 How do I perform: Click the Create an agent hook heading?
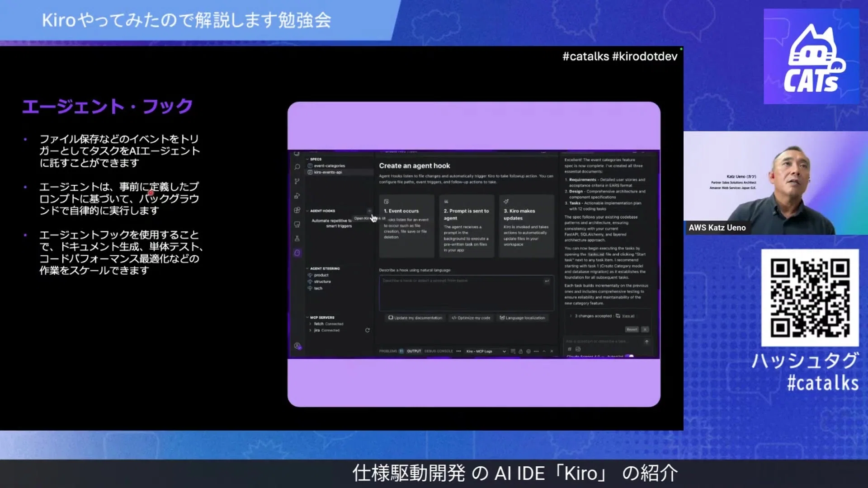coord(414,166)
